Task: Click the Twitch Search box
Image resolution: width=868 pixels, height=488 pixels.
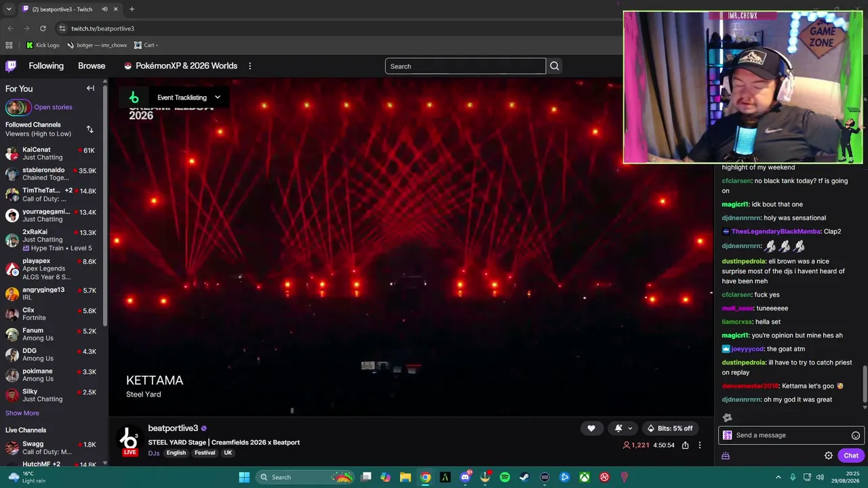Action: (465, 66)
